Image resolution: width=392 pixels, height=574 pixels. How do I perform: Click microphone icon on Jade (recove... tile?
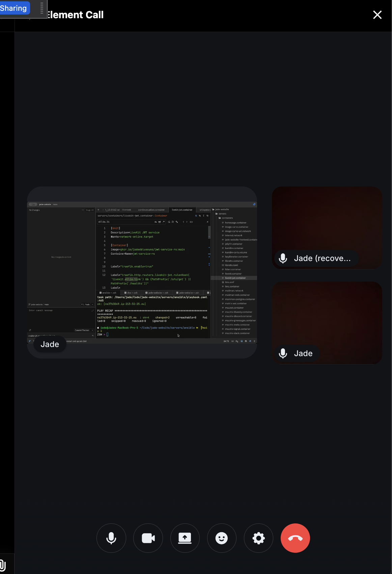tap(283, 258)
